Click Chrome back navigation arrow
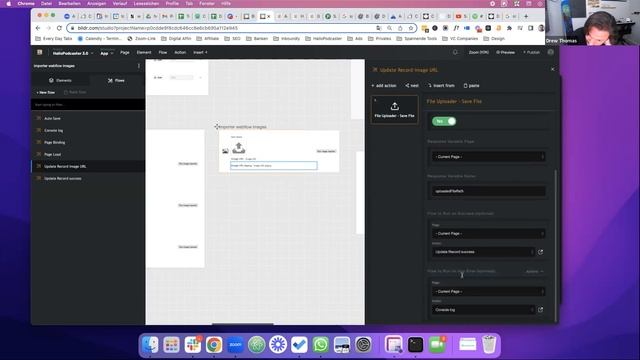The height and width of the screenshot is (360, 640). click(x=38, y=28)
